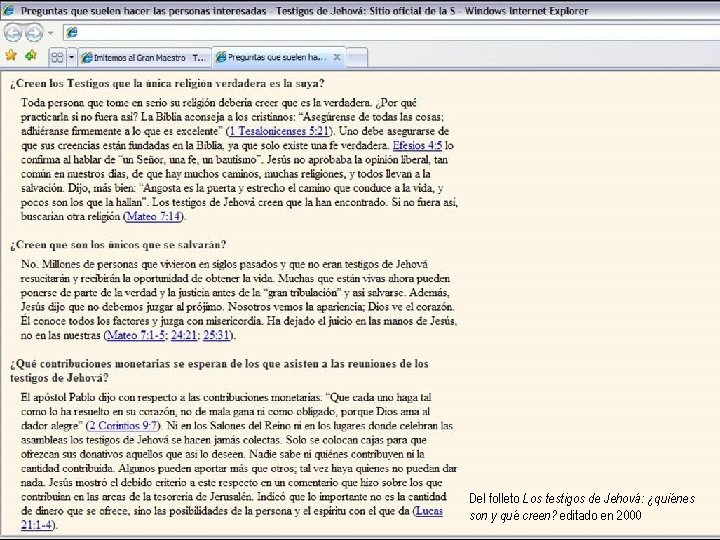Click the heading '¿Creen que son los únicos que se salvarán?'

point(118,245)
